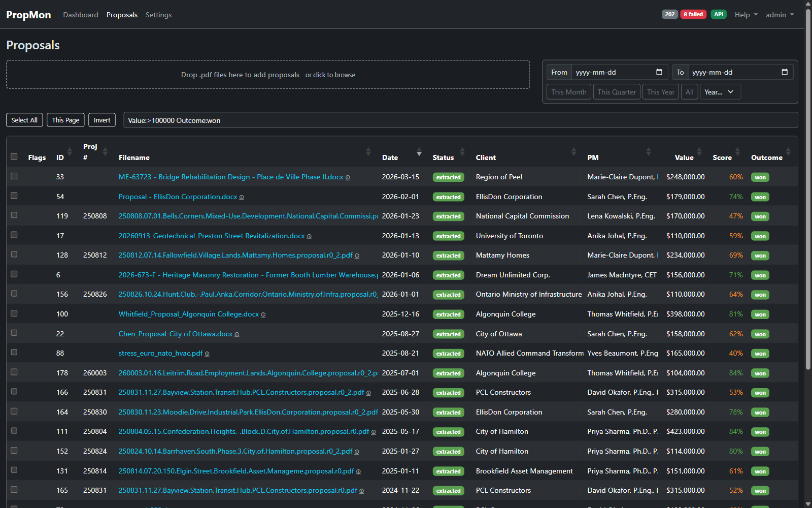Open ME-63723 Bridge Rehabilitation Design file link
This screenshot has width=812, height=508.
[x=230, y=177]
